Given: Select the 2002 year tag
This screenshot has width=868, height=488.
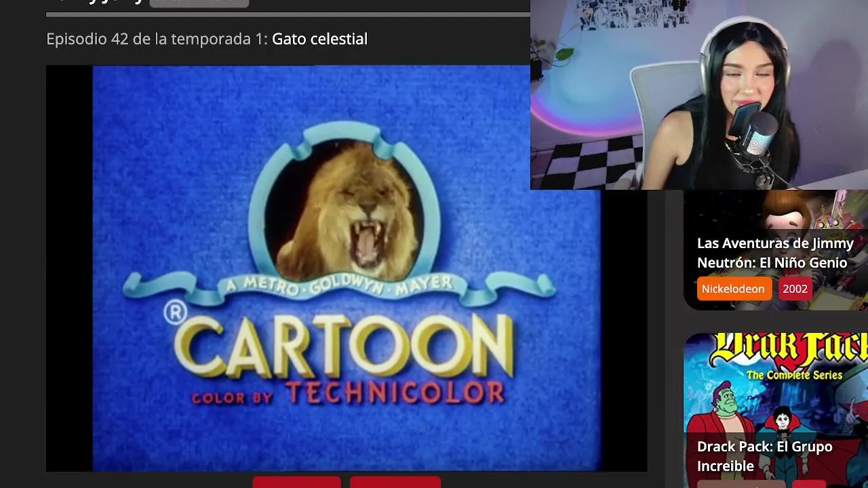Looking at the screenshot, I should point(795,289).
